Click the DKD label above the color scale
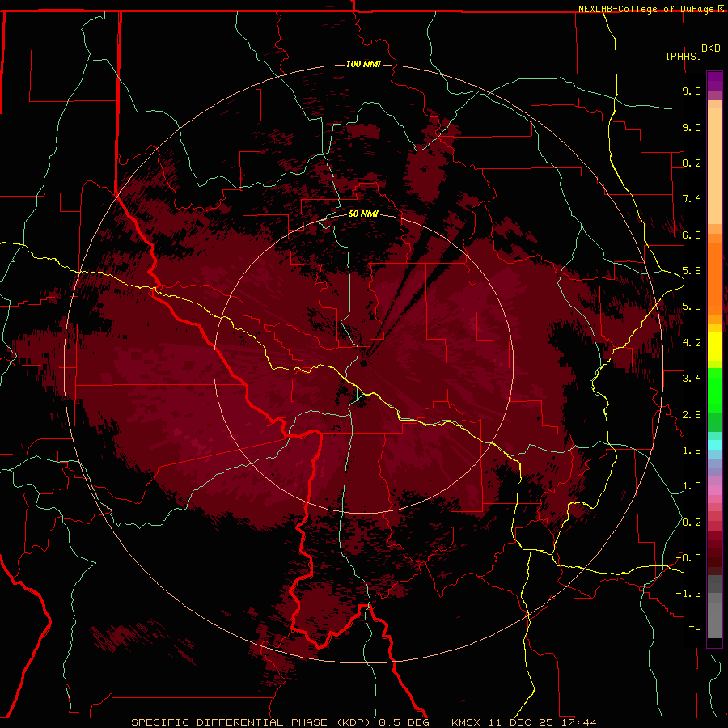 pyautogui.click(x=711, y=49)
